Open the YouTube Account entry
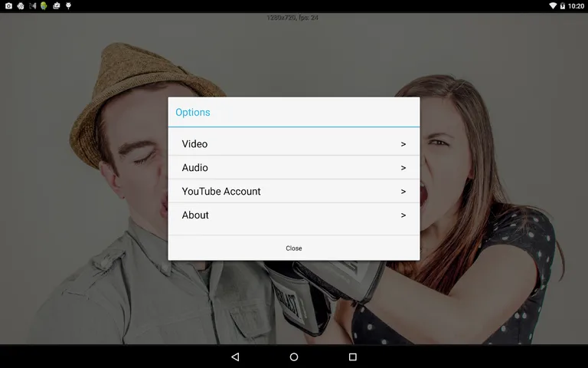 click(294, 191)
